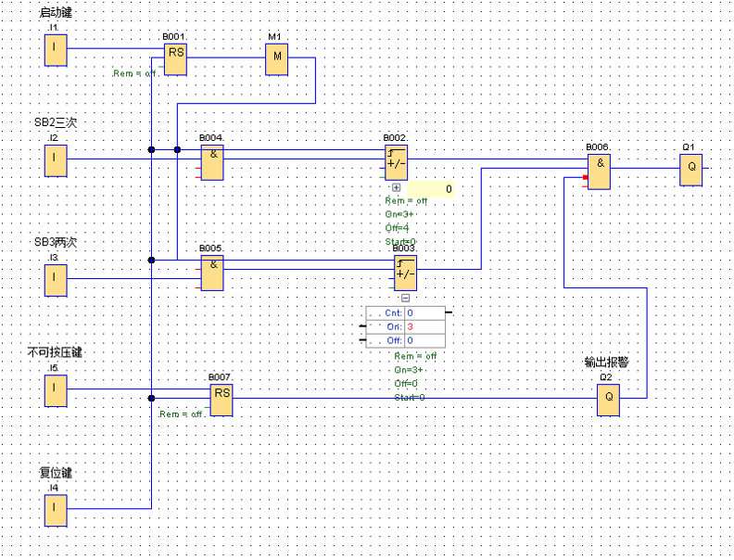Click the Cnt value field in B003 table
Viewport: 734px width, 560px height.
coord(424,313)
